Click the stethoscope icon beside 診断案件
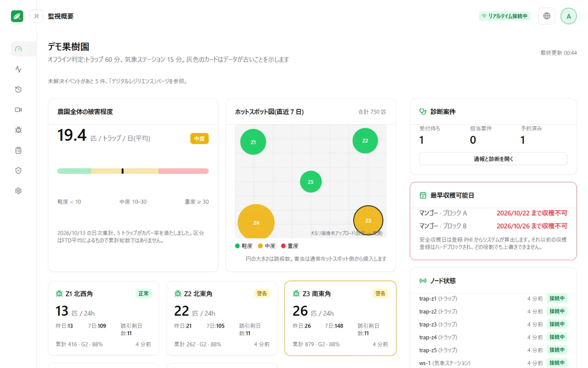The width and height of the screenshot is (588, 368). click(422, 112)
